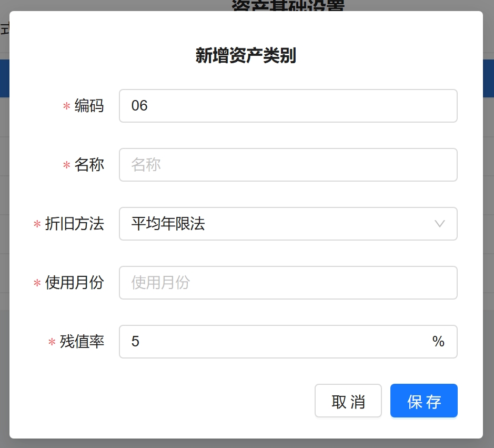Save with the blue 保存 button
The image size is (494, 448).
[424, 401]
